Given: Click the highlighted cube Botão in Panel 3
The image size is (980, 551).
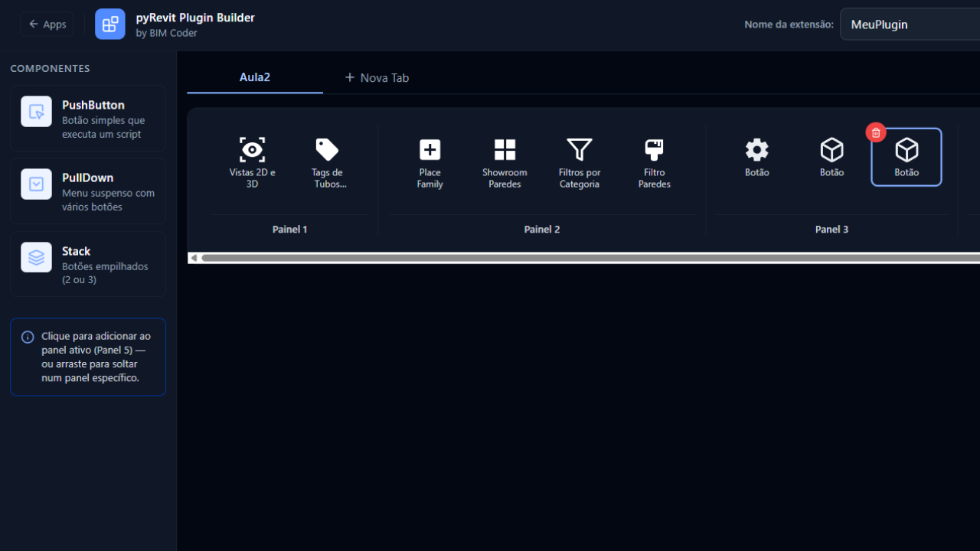Looking at the screenshot, I should pos(906,157).
